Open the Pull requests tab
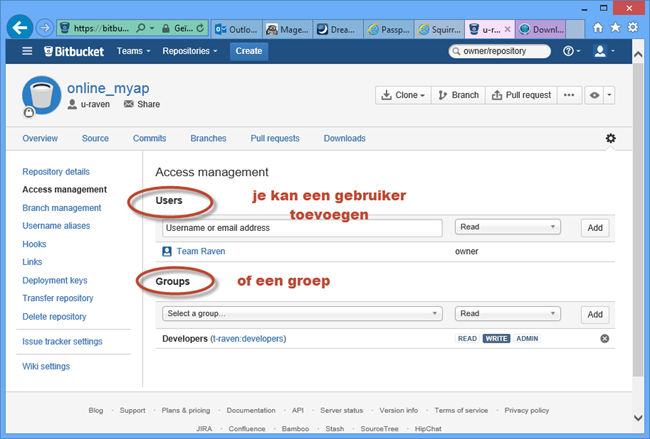The height and width of the screenshot is (439, 650). click(x=275, y=138)
